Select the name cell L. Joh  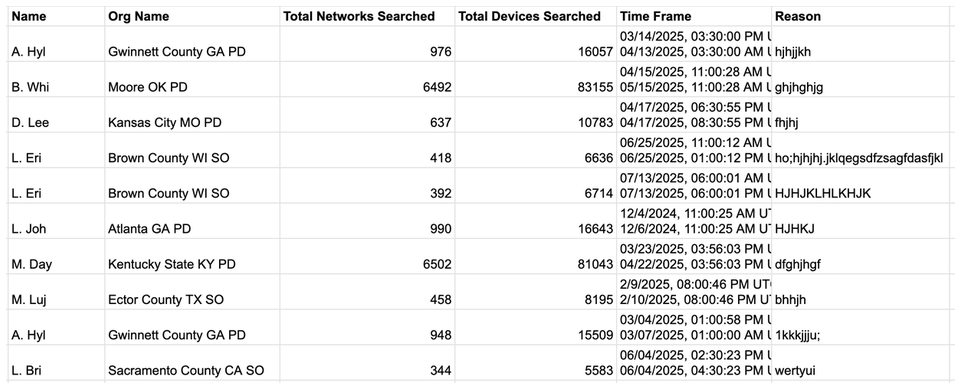pos(56,221)
